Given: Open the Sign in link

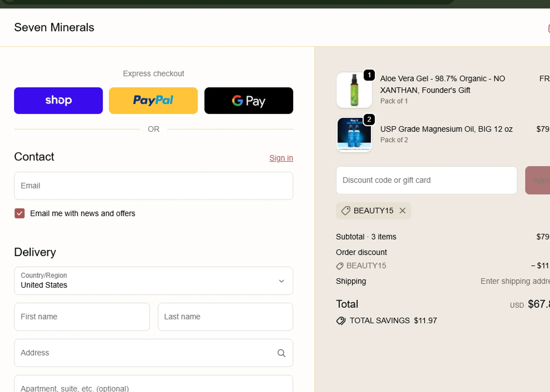Looking at the screenshot, I should 281,158.
